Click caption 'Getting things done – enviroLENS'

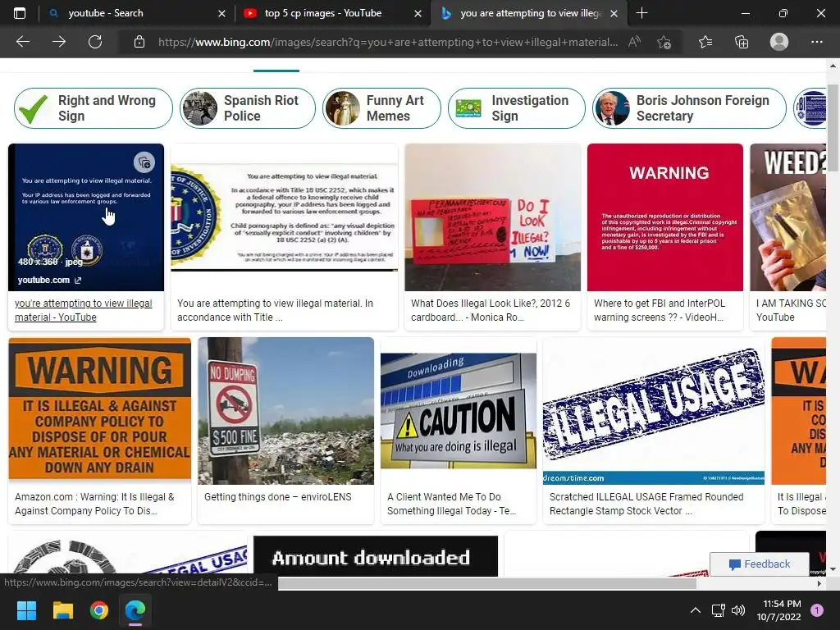click(277, 496)
